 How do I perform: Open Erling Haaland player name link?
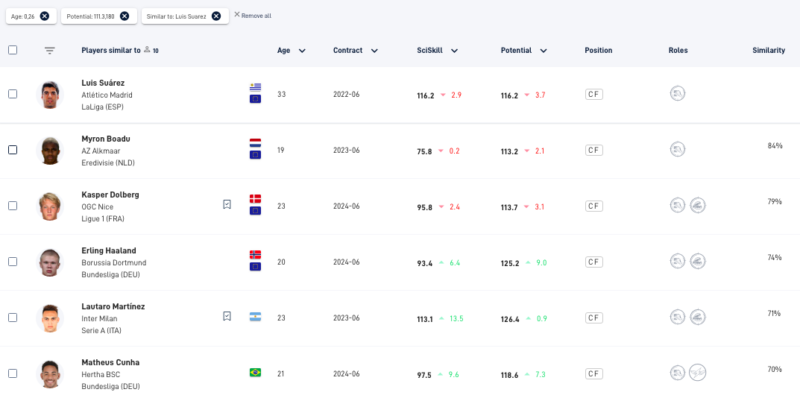pyautogui.click(x=109, y=250)
